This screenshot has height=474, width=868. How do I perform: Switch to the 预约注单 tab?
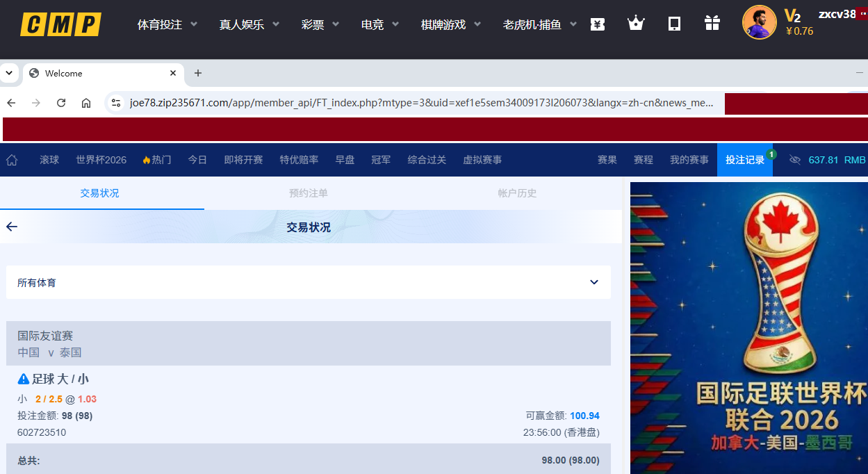click(309, 193)
